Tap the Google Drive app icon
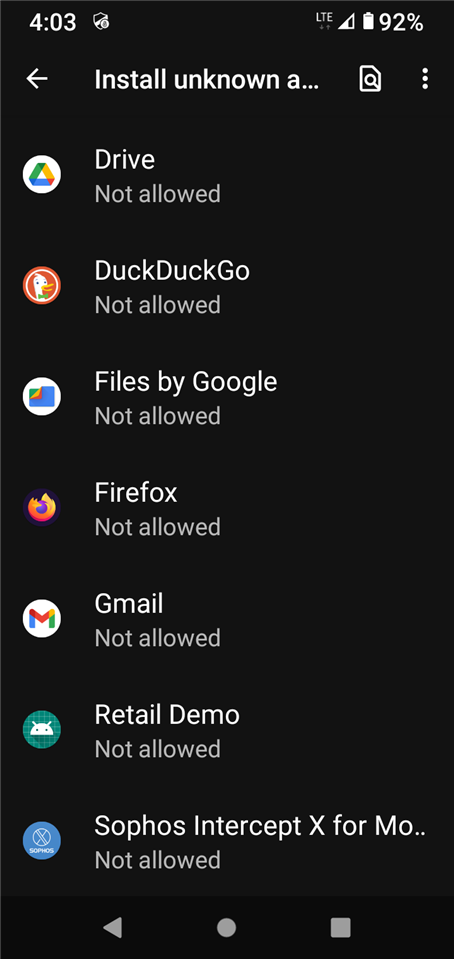This screenshot has height=959, width=454. point(42,174)
